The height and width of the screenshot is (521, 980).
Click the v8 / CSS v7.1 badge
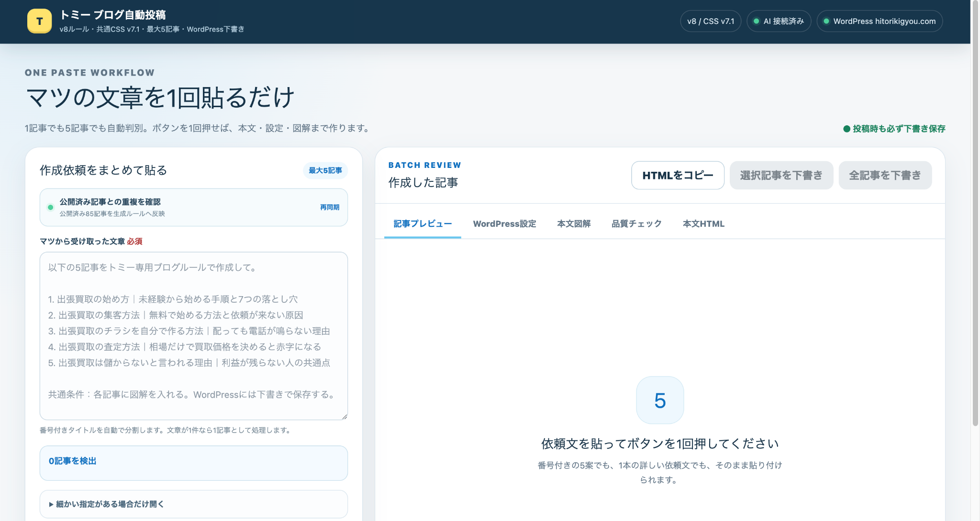point(711,21)
